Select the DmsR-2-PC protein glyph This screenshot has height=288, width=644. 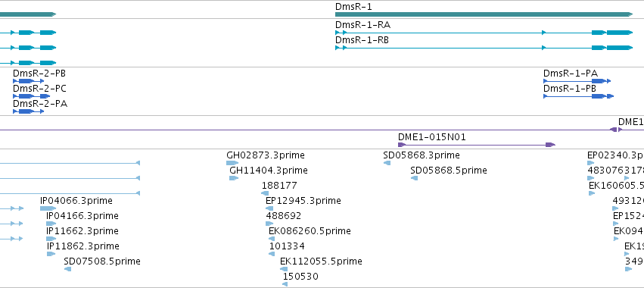tap(32, 96)
